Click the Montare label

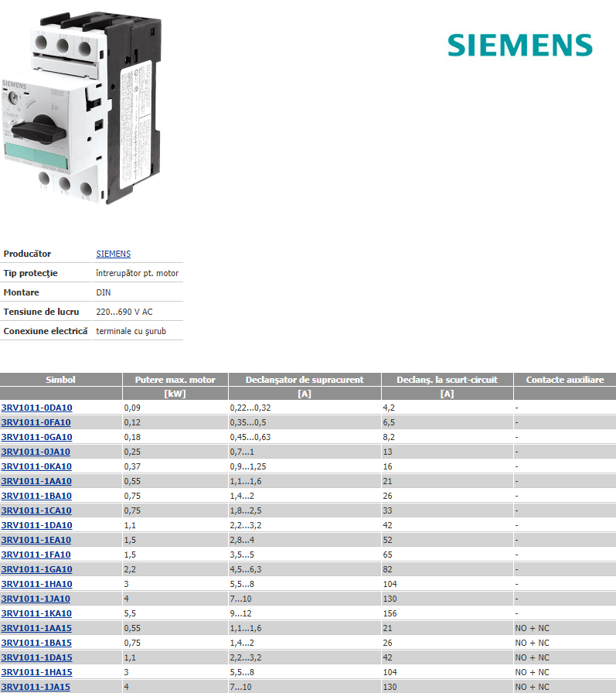(21, 292)
